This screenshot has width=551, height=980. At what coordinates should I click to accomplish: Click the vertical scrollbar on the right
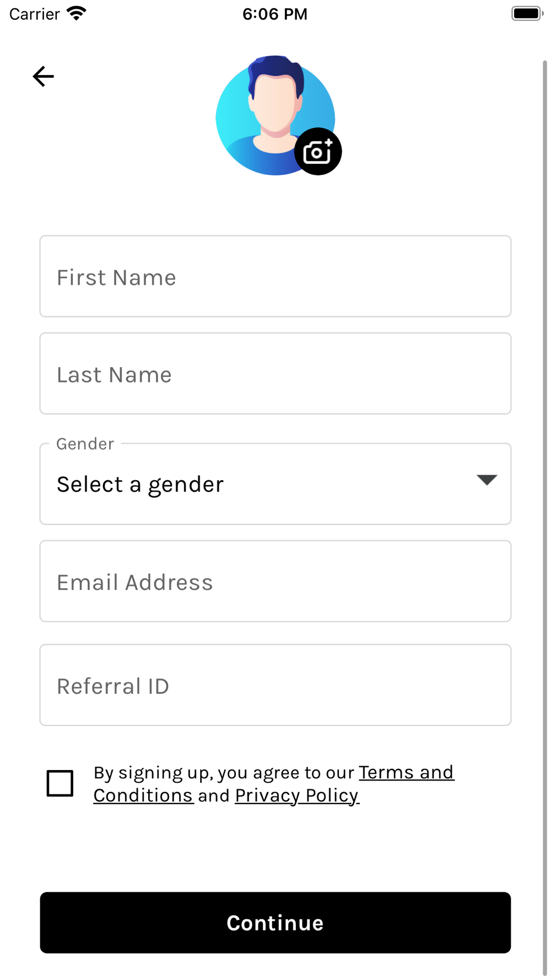coord(545,496)
